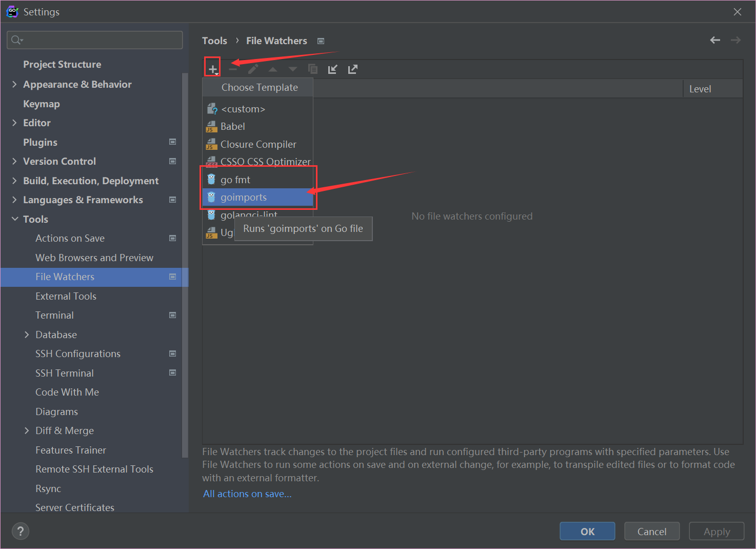Viewport: 756px width, 549px height.
Task: Select Features Trainer item
Action: coord(71,450)
